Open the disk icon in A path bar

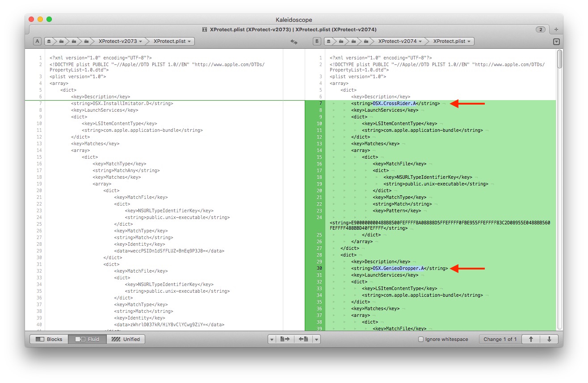coord(49,41)
